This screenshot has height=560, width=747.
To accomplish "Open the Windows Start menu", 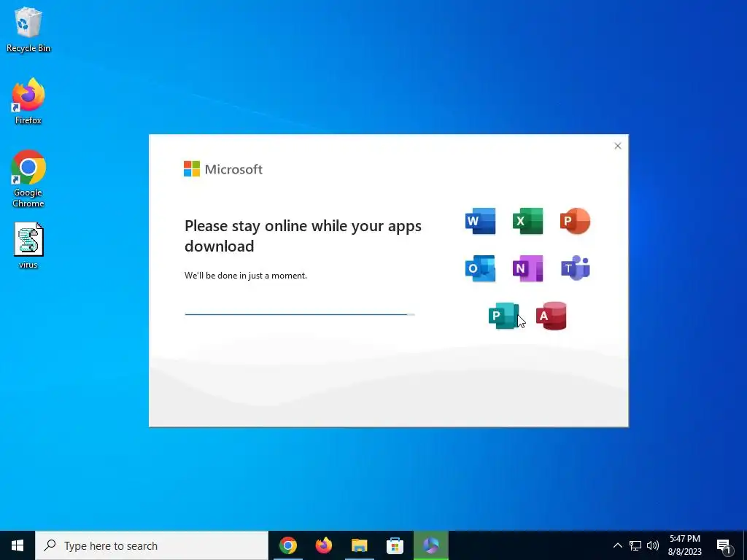I will pyautogui.click(x=18, y=545).
